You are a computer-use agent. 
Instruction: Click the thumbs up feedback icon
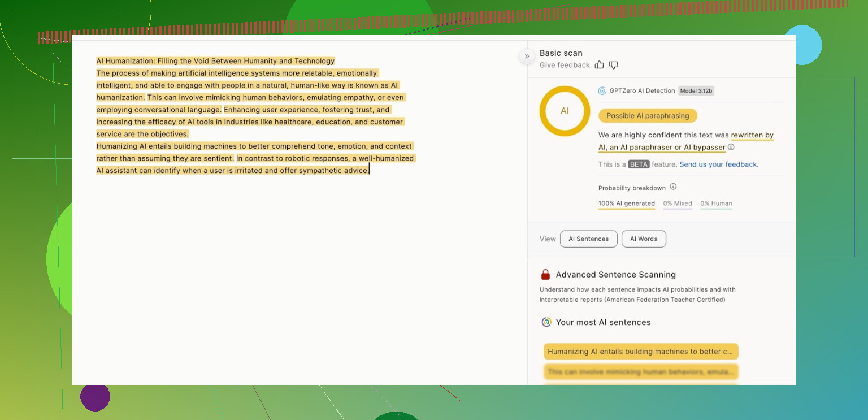[x=600, y=65]
